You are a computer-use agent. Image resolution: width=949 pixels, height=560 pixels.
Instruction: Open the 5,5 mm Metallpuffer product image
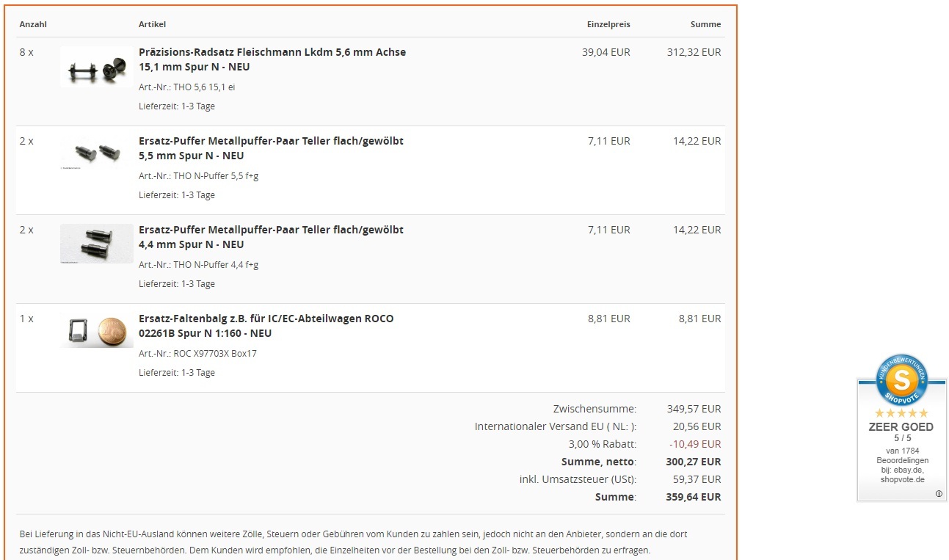point(97,155)
